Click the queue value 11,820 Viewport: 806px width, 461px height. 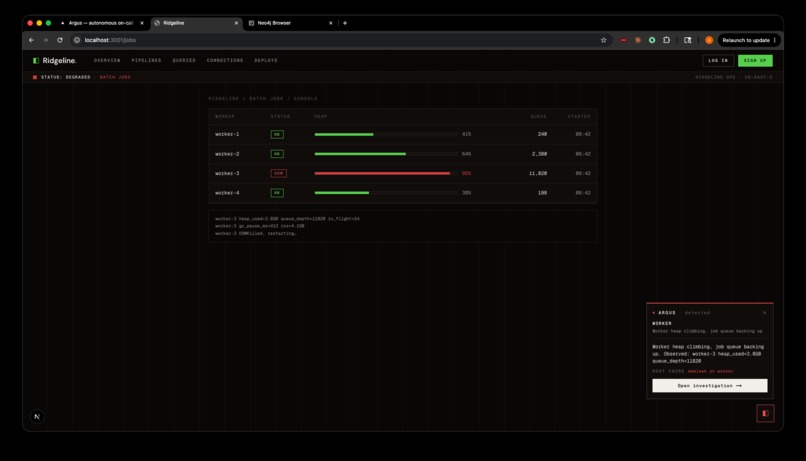(538, 173)
